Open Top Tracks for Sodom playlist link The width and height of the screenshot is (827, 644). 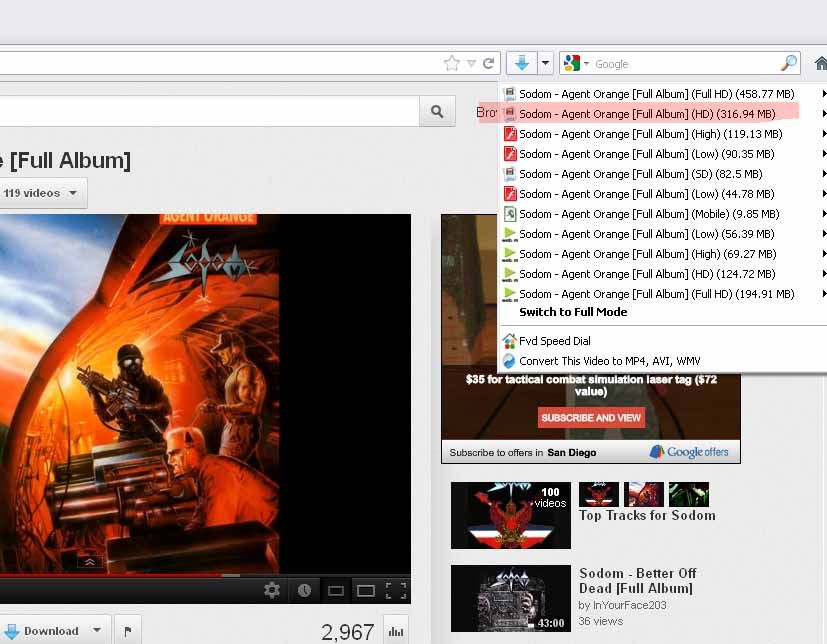tap(647, 515)
